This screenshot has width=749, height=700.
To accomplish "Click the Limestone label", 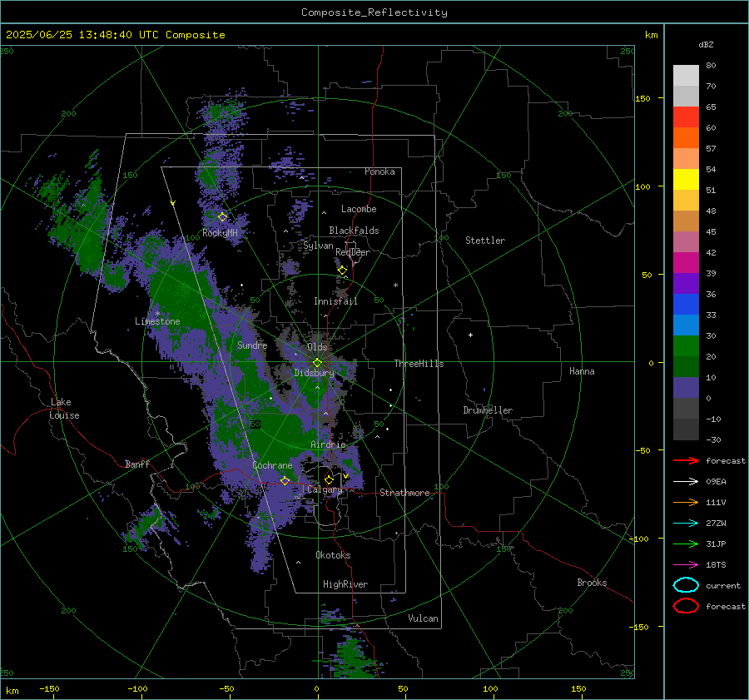I will pyautogui.click(x=157, y=321).
